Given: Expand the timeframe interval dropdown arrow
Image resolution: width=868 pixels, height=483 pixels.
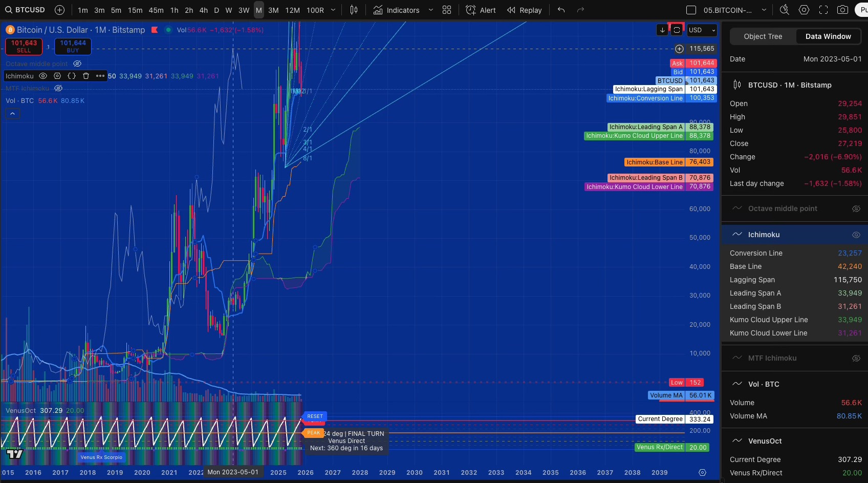Looking at the screenshot, I should coord(333,10).
